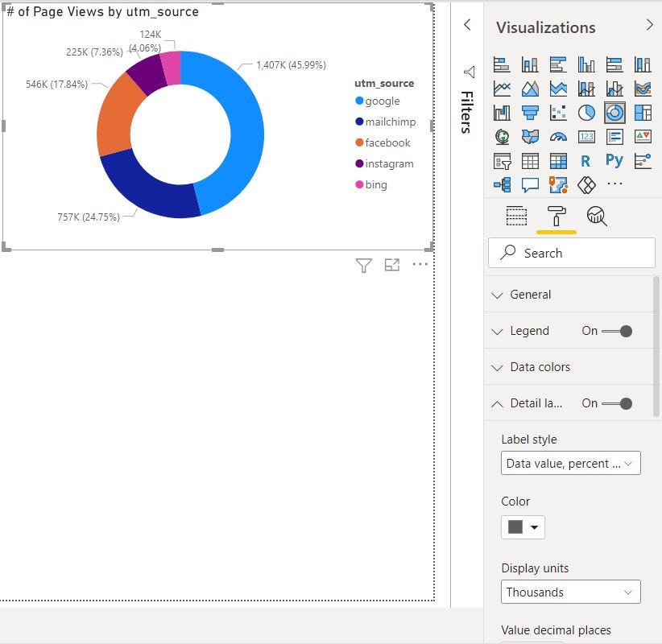
Task: Switch to the Format paint roller tab
Action: (x=556, y=216)
